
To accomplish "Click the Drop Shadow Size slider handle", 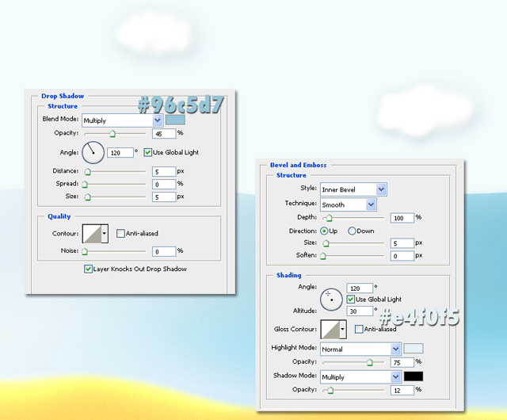I will [x=88, y=197].
